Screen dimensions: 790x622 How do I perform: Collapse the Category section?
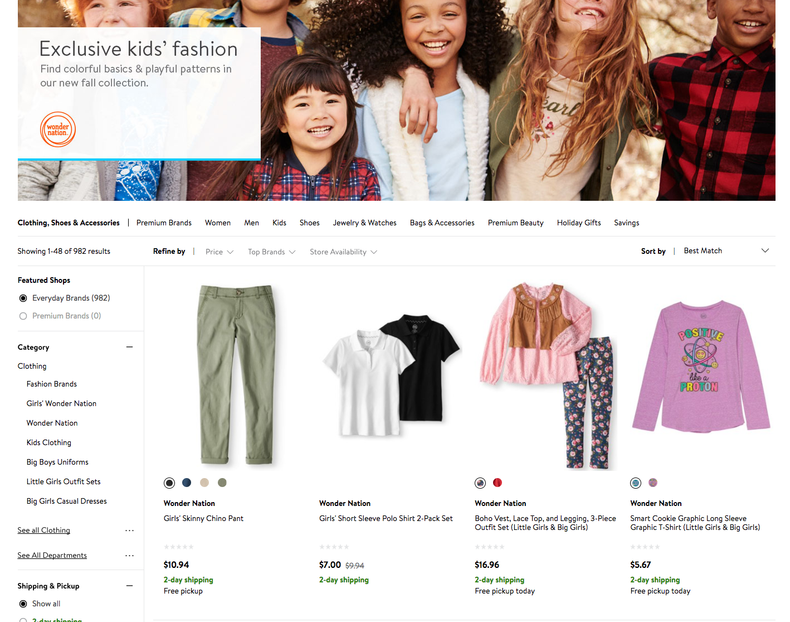(x=129, y=347)
